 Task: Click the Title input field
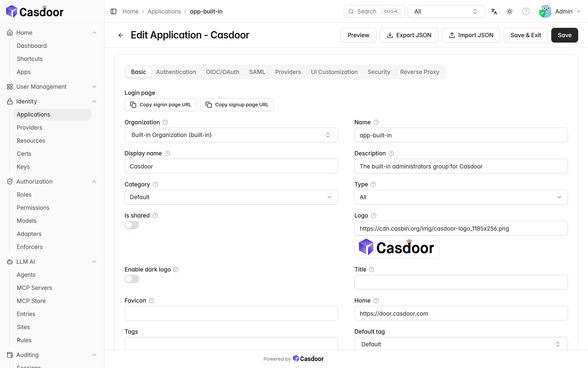coord(461,282)
